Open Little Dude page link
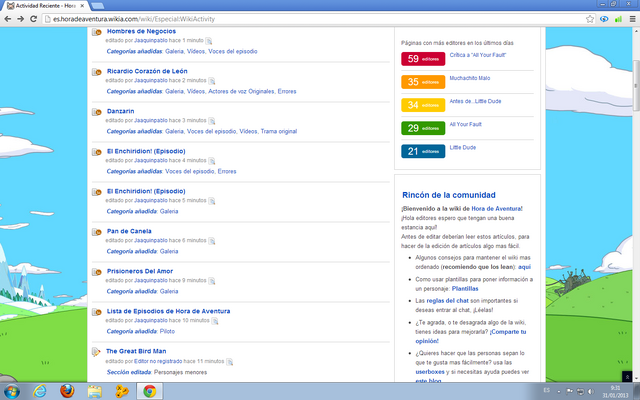The height and width of the screenshot is (400, 640). [x=462, y=147]
